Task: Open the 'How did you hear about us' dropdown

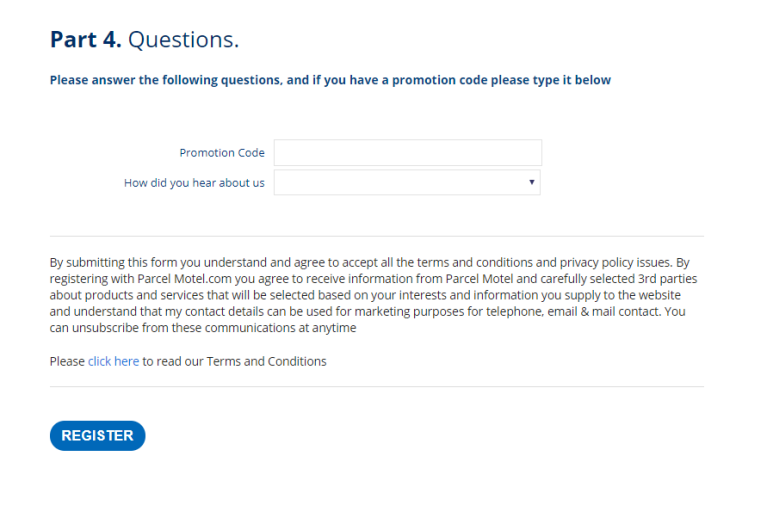Action: [x=407, y=182]
